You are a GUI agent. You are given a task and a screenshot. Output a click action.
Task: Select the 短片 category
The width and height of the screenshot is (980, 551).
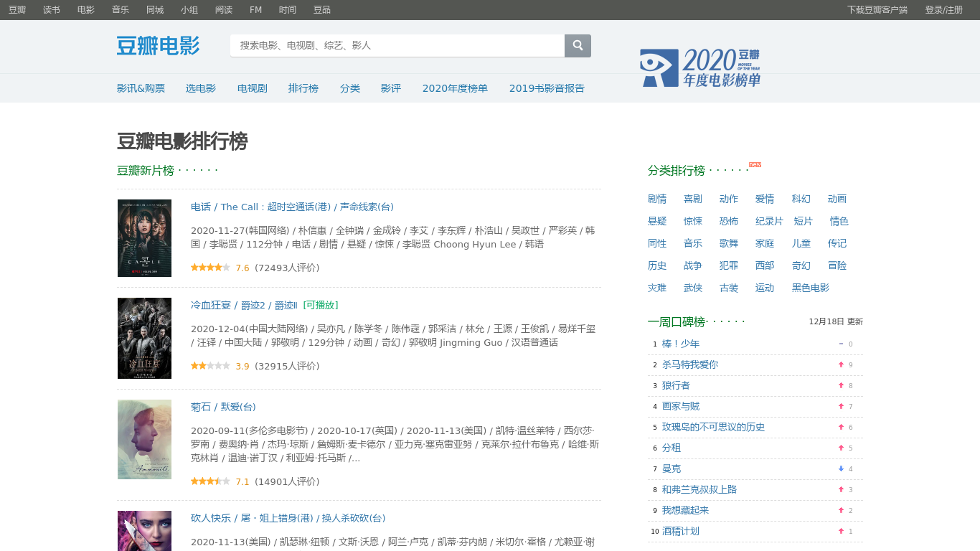coord(804,221)
